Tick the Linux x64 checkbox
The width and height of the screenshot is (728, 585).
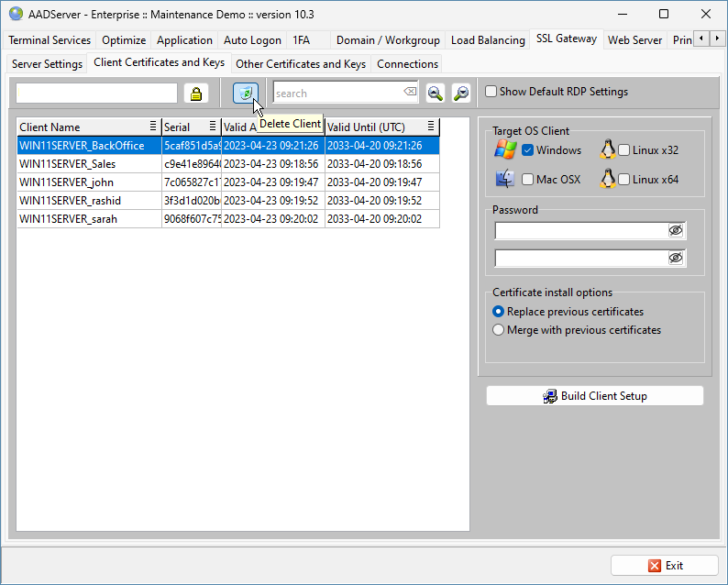click(624, 180)
